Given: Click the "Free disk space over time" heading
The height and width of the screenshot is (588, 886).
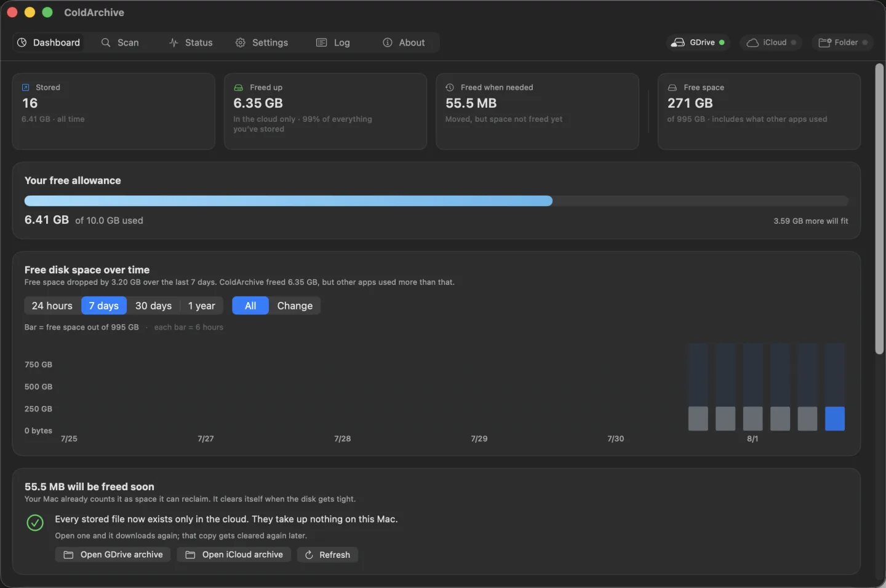Looking at the screenshot, I should tap(87, 269).
